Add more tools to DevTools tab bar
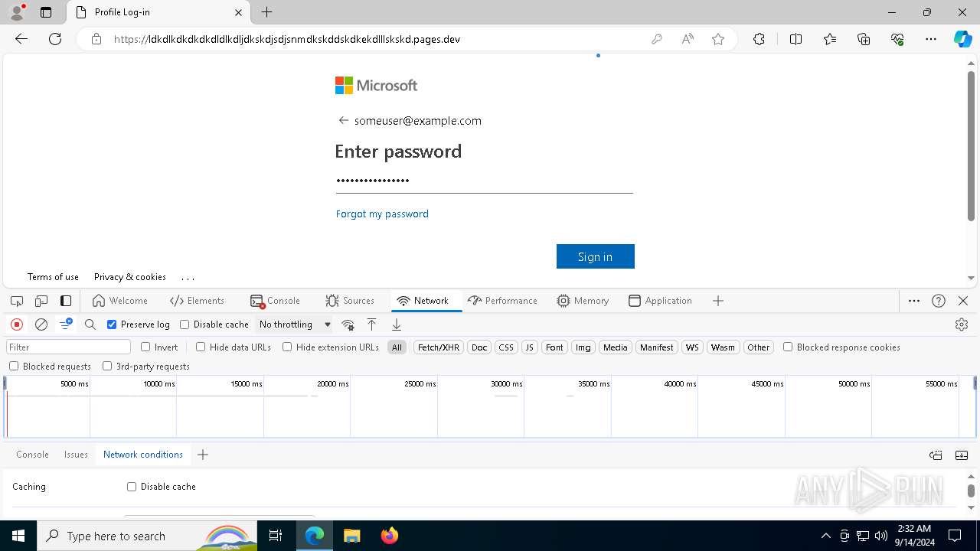The image size is (980, 551). (x=718, y=301)
